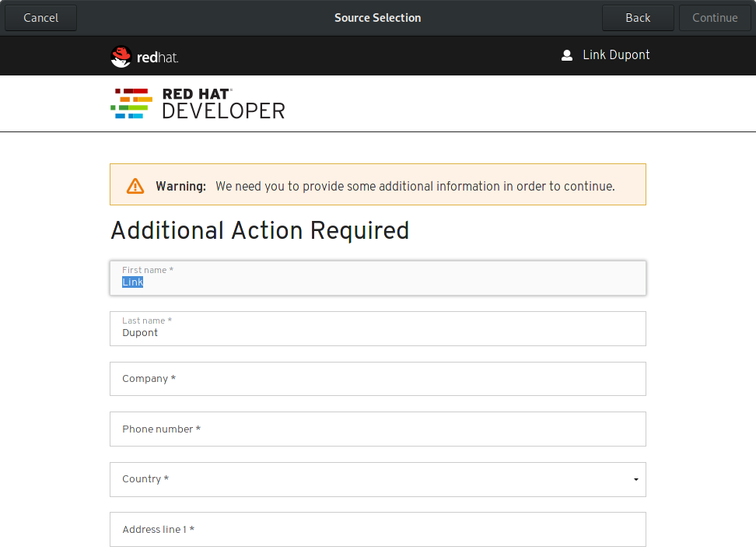Click the Additional Action Required heading
The height and width of the screenshot is (557, 756).
point(260,231)
